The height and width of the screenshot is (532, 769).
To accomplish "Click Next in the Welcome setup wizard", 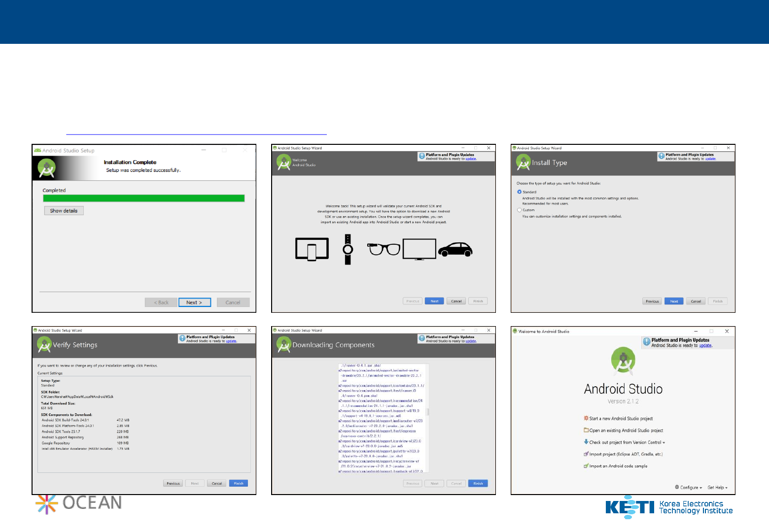I will pyautogui.click(x=434, y=301).
